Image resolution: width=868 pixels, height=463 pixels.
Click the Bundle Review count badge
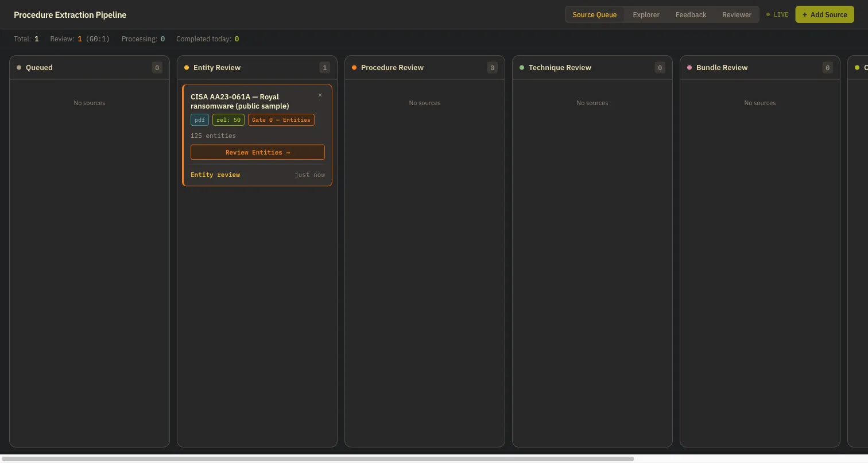827,68
